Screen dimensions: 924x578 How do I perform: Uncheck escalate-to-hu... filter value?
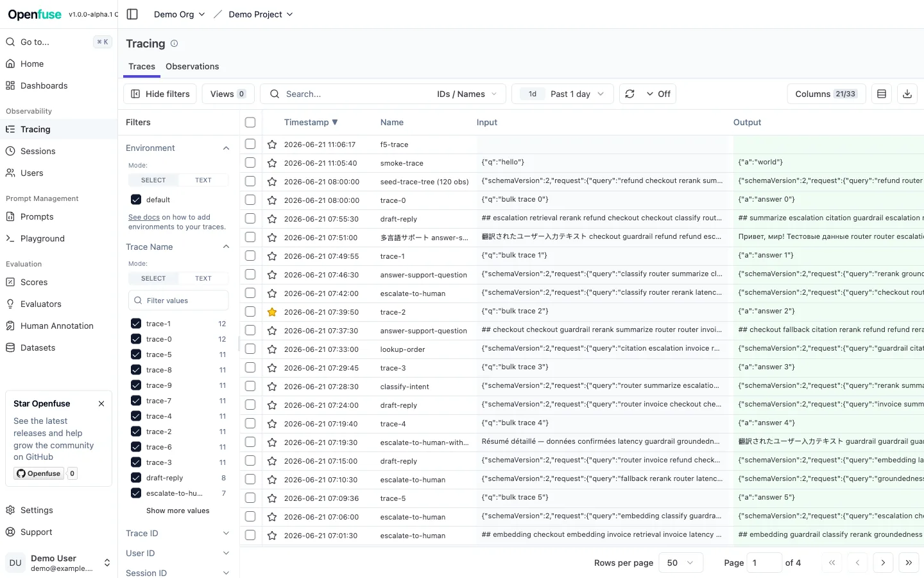pyautogui.click(x=136, y=493)
